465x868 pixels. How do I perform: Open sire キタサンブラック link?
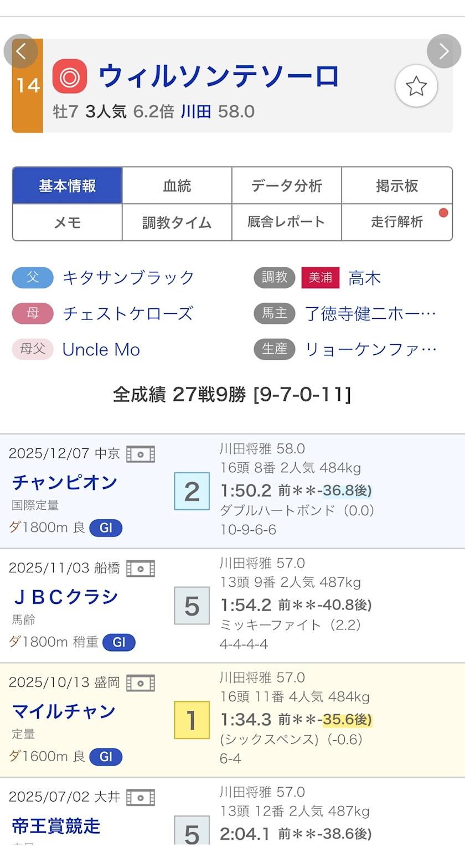[128, 277]
